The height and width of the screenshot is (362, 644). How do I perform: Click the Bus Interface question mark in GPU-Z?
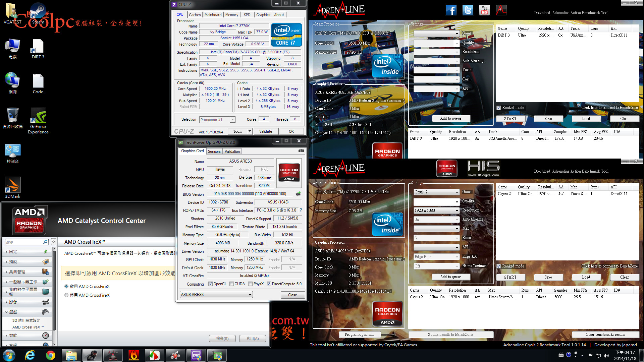point(301,210)
